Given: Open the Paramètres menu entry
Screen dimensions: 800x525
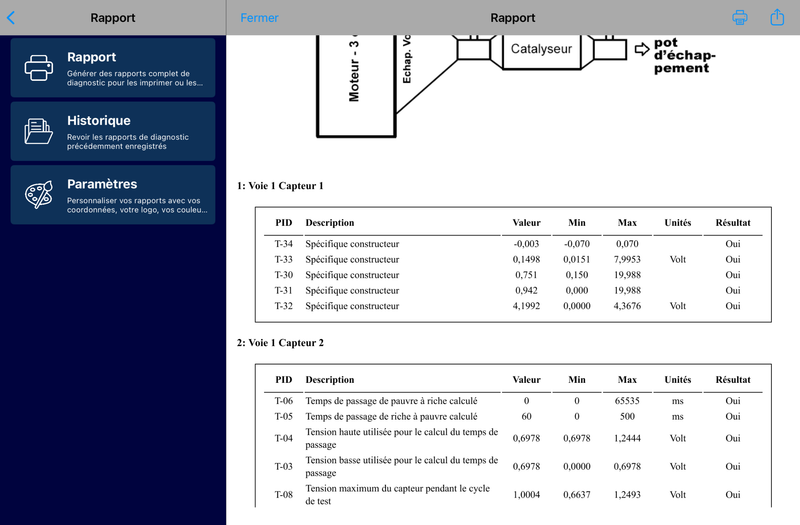Looking at the screenshot, I should [113, 194].
